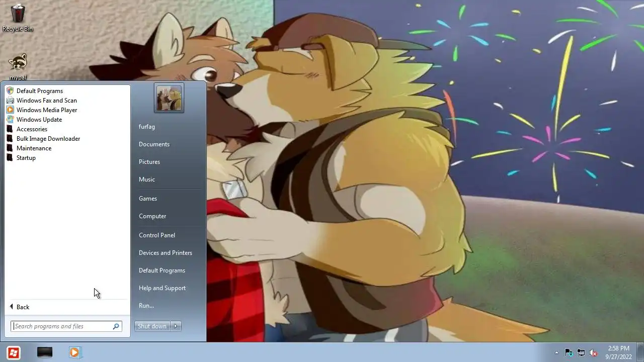This screenshot has height=362, width=644.
Task: Go Back to the main Start menu
Action: pos(20,307)
